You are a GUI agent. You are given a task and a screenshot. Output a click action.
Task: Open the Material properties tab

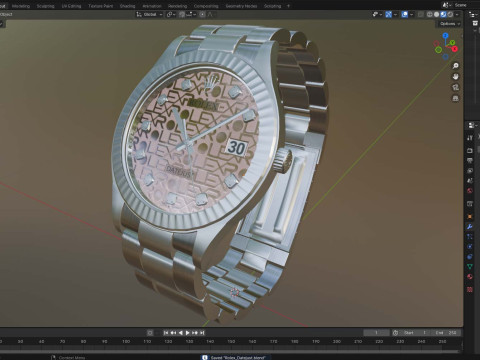point(470,277)
